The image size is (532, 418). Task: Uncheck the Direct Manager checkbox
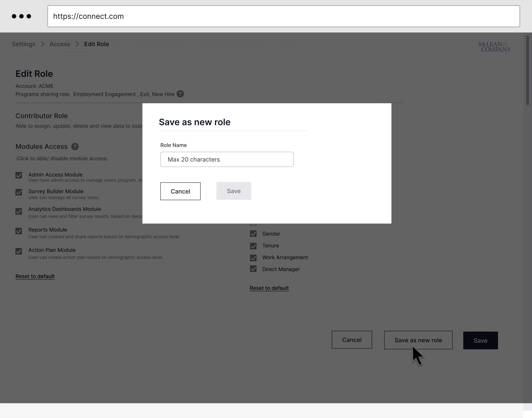click(x=253, y=269)
